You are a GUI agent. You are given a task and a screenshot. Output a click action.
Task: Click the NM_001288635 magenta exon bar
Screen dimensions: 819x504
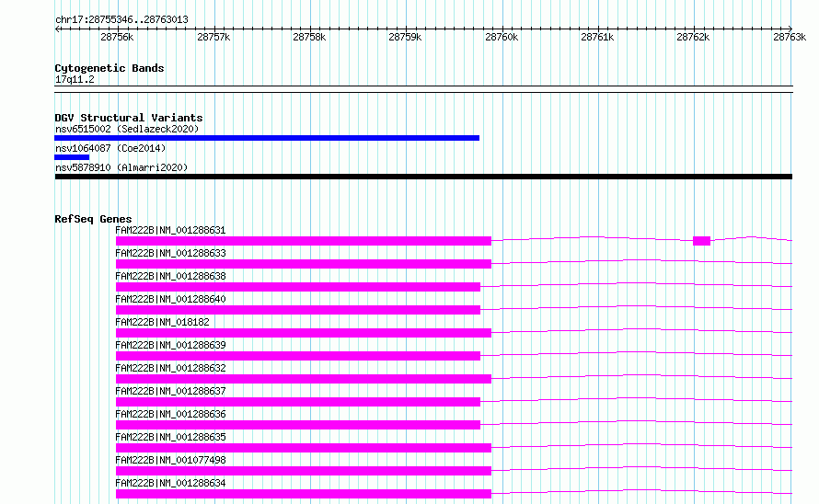coord(304,448)
